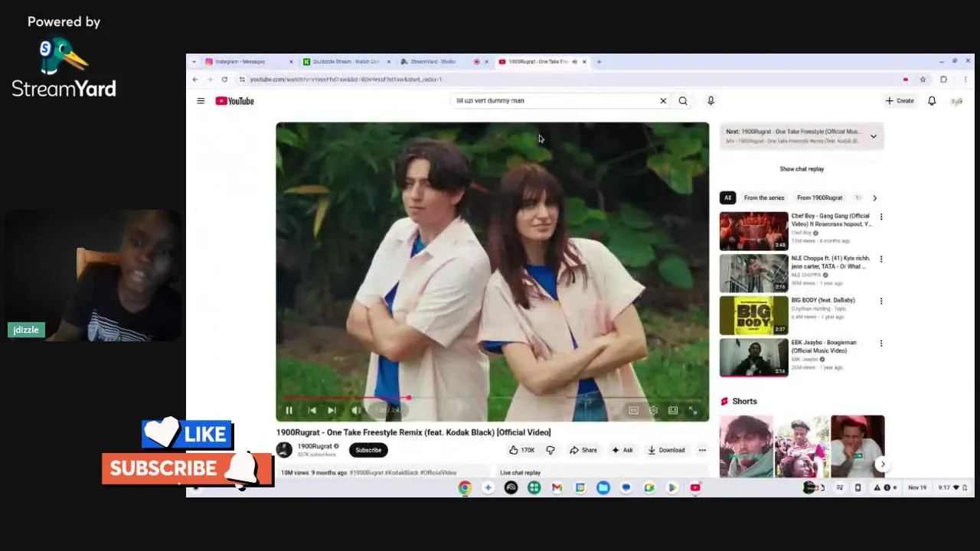
Task: Select the All filter chip
Action: point(727,198)
